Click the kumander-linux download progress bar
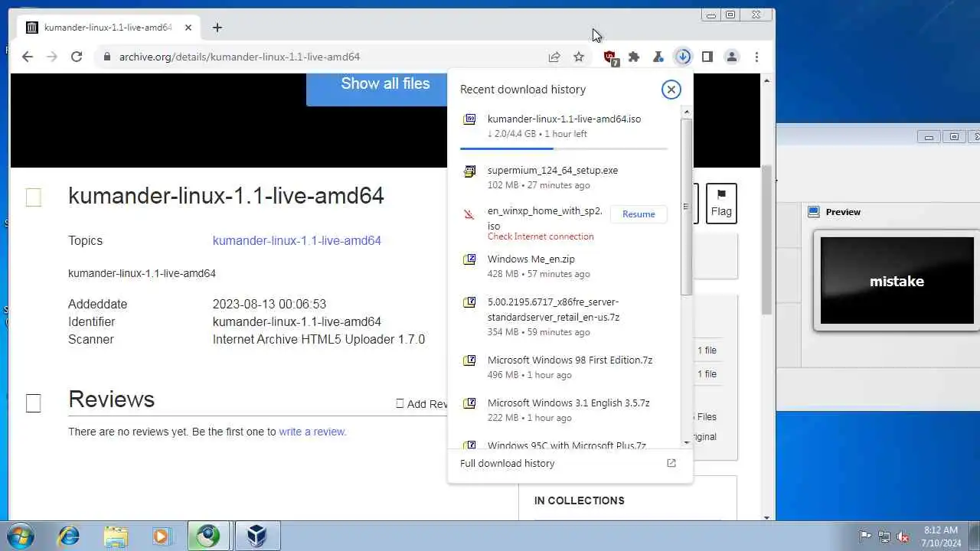Screen dimensions: 980x551 coord(563,148)
